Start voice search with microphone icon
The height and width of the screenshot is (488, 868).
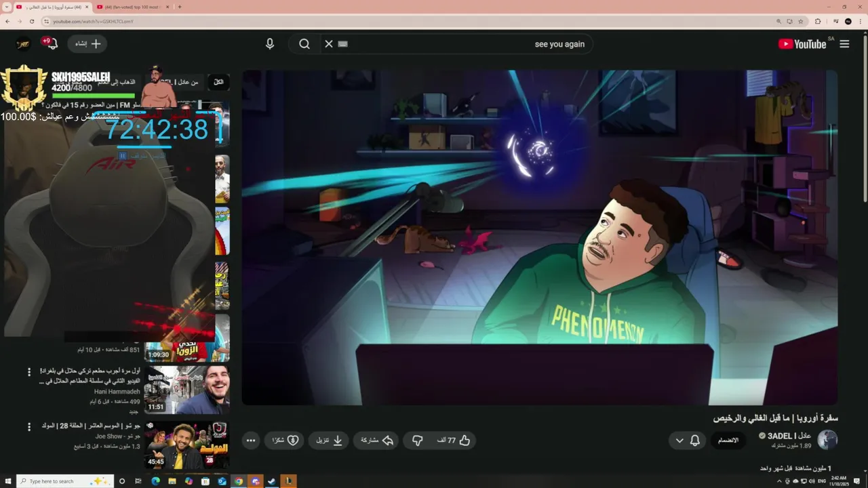(270, 44)
